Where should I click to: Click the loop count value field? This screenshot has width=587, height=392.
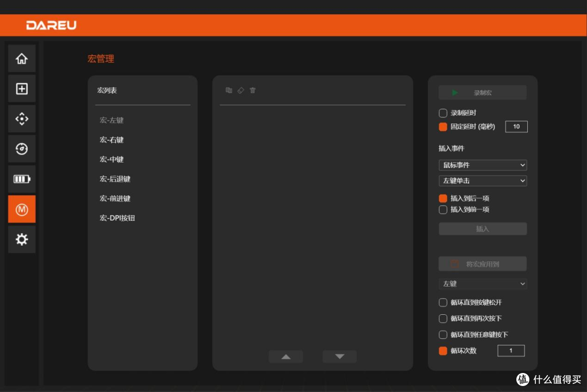click(x=511, y=351)
